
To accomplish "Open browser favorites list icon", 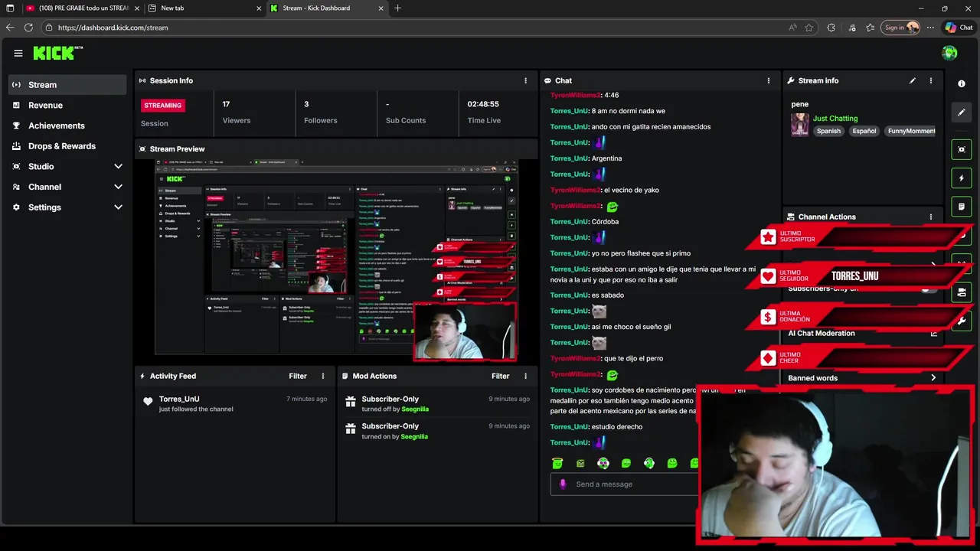I will click(871, 28).
